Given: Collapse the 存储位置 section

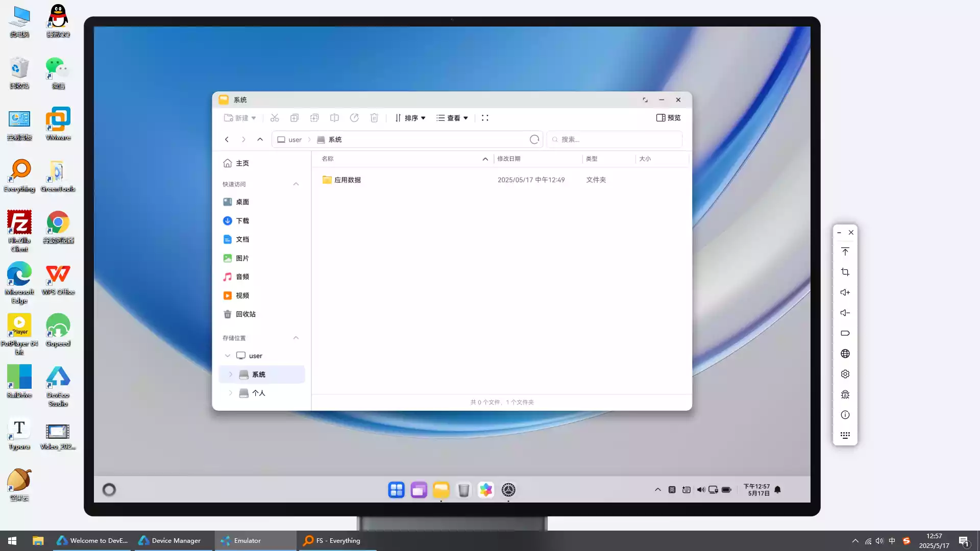Looking at the screenshot, I should [x=296, y=338].
